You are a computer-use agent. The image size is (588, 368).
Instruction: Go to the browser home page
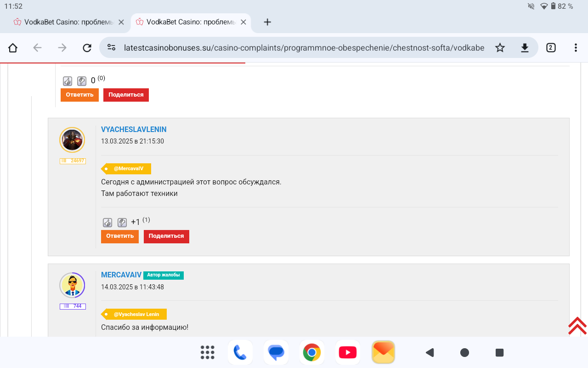(x=13, y=48)
